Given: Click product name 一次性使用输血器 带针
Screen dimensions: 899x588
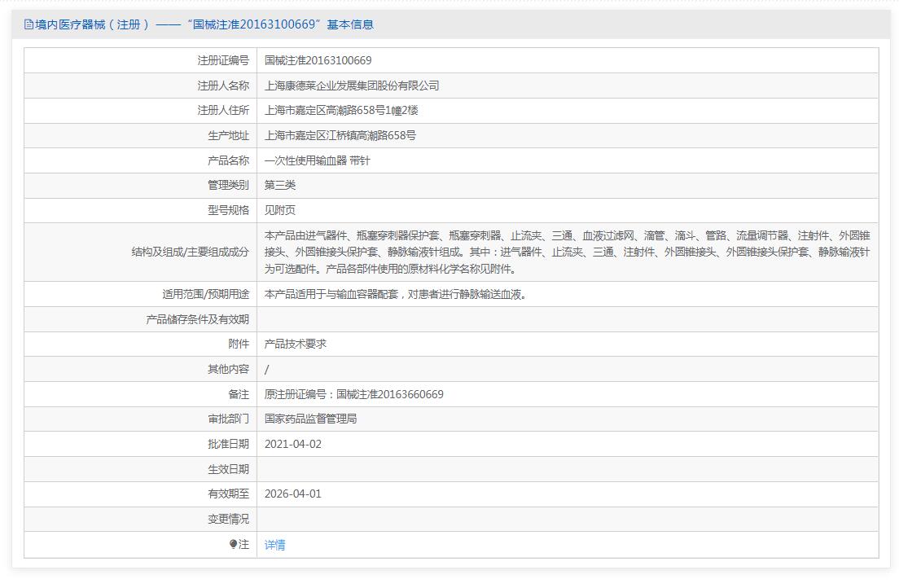Looking at the screenshot, I should (317, 160).
